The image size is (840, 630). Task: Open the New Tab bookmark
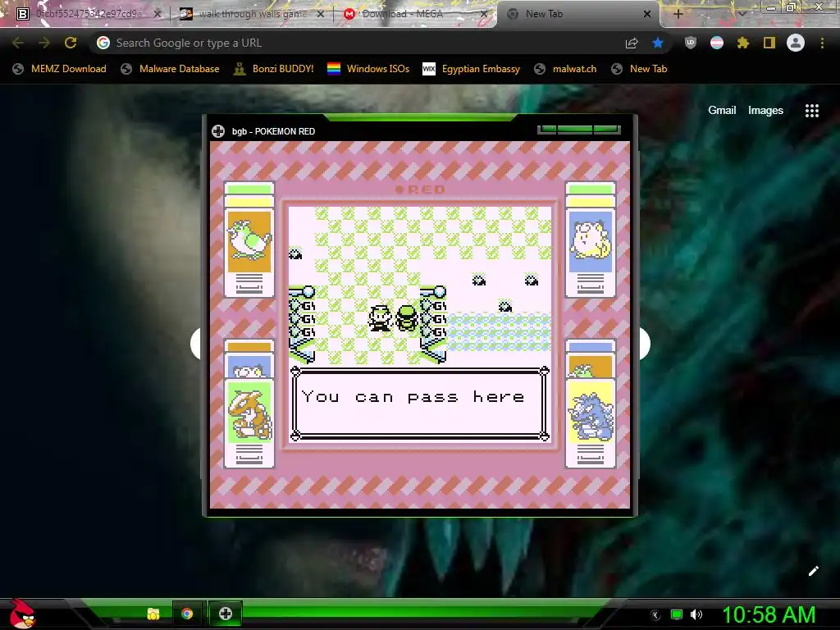pos(639,69)
